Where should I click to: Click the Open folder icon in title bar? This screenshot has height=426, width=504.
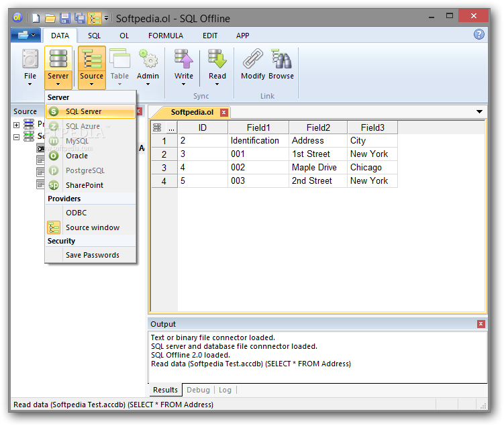[50, 18]
